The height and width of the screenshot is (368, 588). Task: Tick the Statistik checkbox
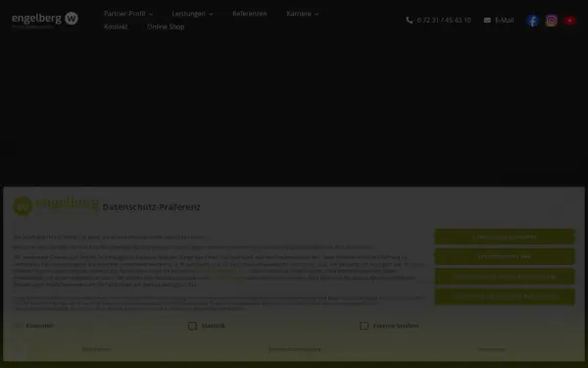[x=192, y=326]
